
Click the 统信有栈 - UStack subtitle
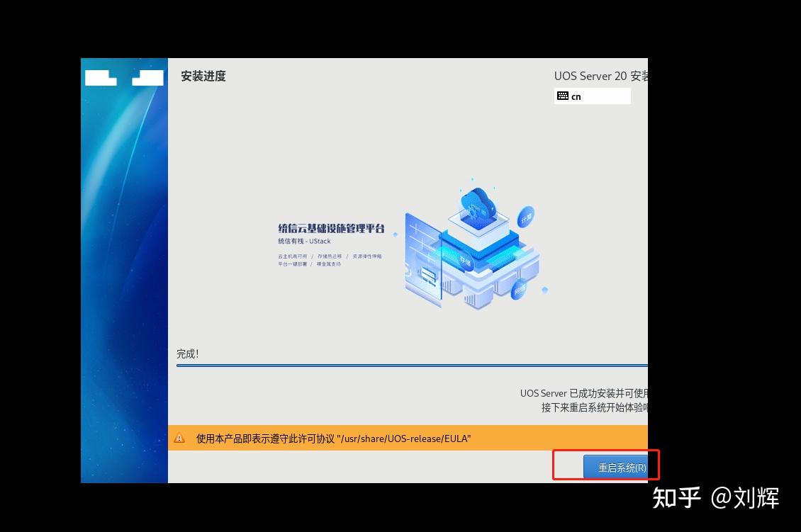click(x=305, y=241)
